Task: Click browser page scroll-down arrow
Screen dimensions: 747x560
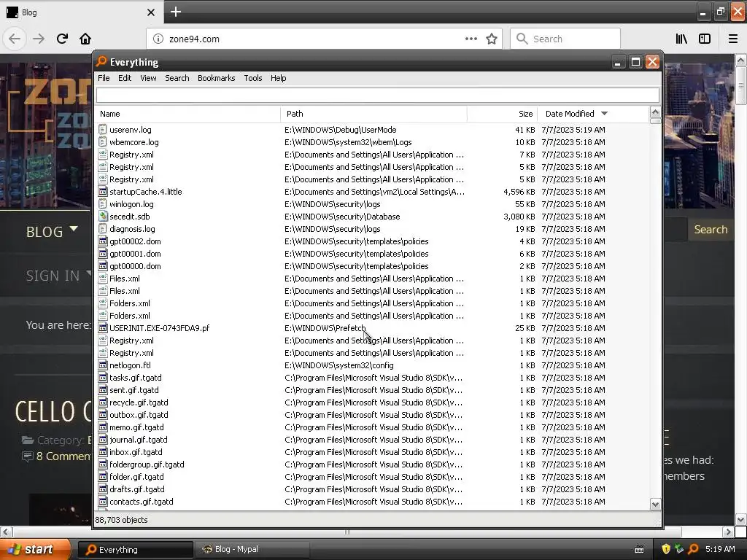Action: (x=740, y=519)
